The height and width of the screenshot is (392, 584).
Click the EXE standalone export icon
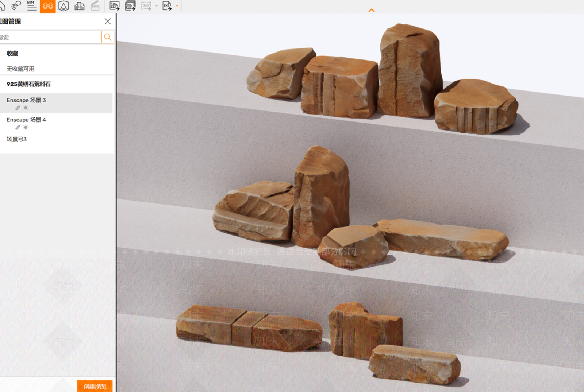(167, 6)
